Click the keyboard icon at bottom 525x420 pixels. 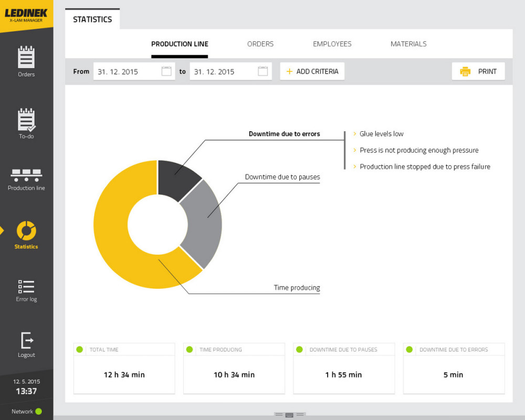[289, 415]
